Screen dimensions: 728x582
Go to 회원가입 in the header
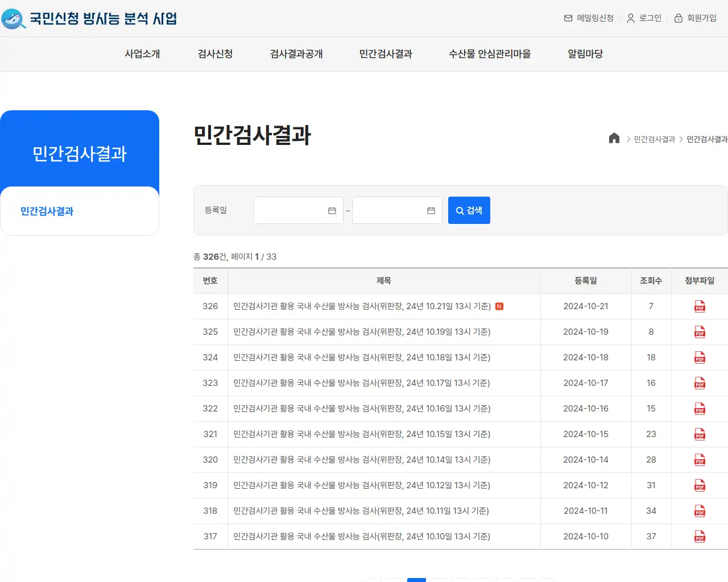click(696, 18)
